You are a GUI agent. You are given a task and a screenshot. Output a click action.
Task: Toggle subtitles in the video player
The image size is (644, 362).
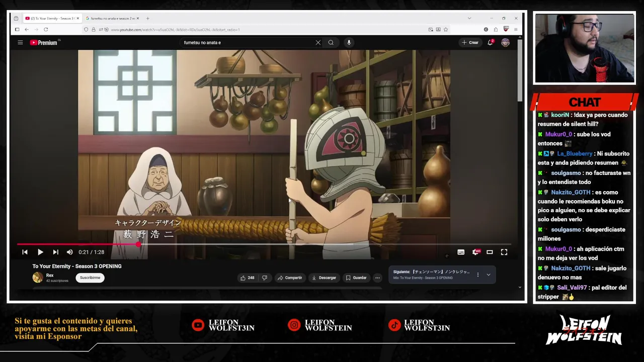coord(461,252)
